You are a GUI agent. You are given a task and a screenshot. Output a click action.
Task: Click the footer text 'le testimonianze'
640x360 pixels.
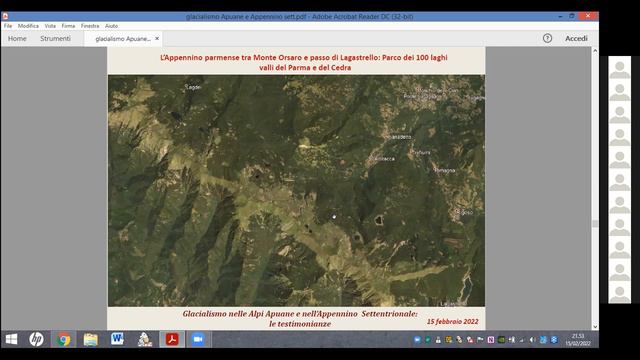300,324
